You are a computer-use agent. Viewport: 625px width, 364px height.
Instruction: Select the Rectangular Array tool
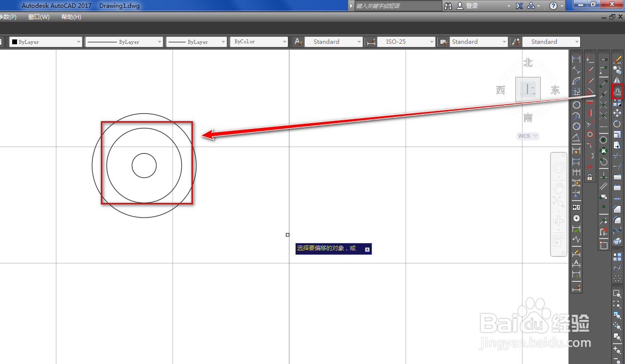[x=617, y=257]
